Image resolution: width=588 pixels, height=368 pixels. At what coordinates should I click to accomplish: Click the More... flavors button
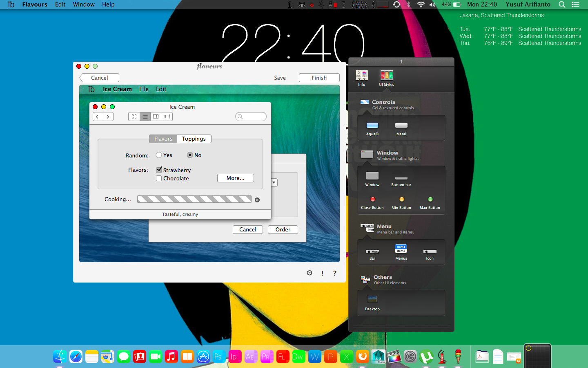click(x=236, y=178)
